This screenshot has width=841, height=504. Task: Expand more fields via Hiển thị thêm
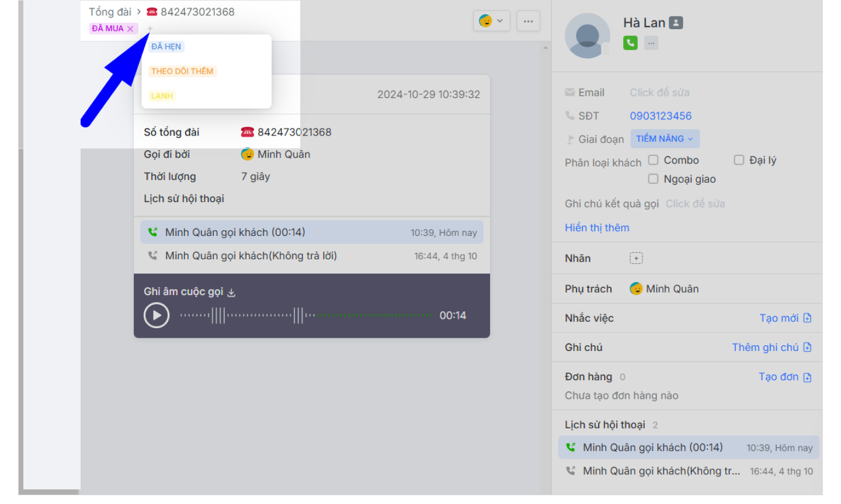pos(596,228)
